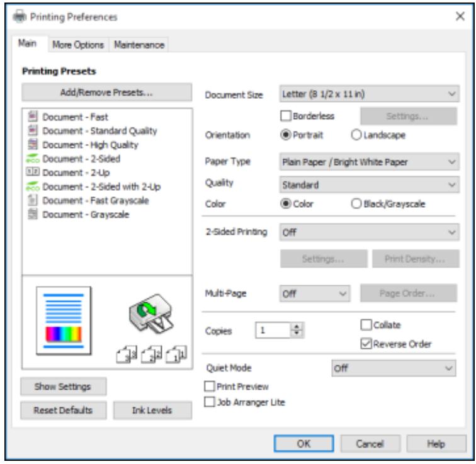This screenshot has height=464, width=476.
Task: Decrease copies with the down arrow
Action: 297,334
